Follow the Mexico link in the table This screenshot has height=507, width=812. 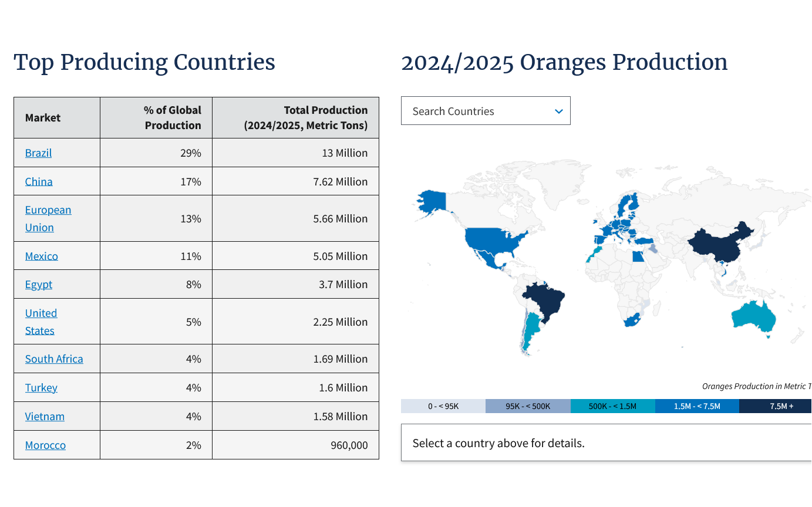pos(41,256)
